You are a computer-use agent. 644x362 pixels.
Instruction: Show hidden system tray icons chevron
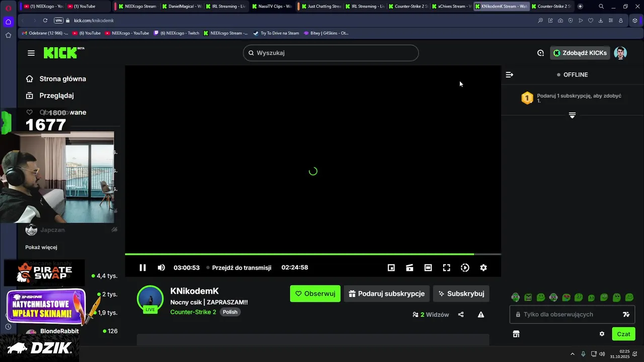[x=572, y=354]
